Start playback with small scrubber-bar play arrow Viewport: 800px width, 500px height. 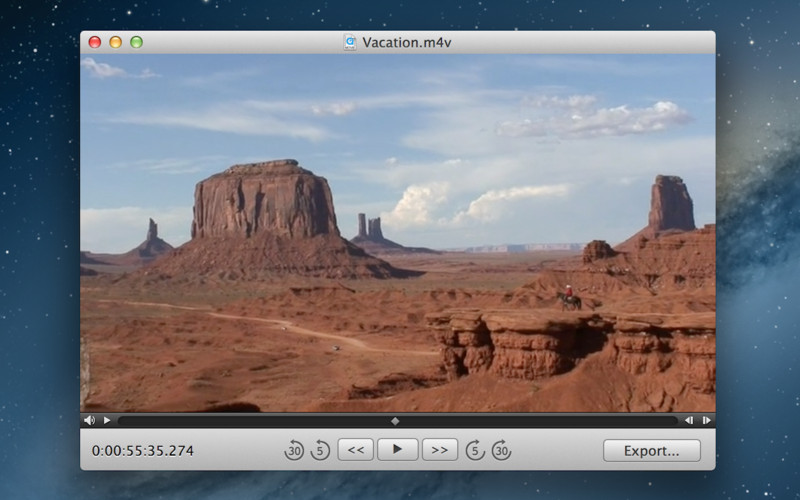(107, 420)
